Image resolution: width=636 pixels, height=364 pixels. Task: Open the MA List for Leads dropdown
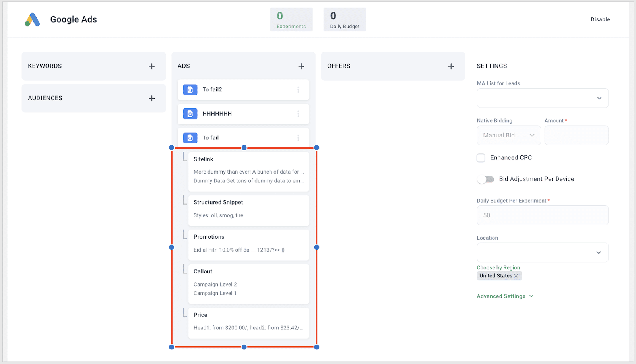tap(543, 98)
